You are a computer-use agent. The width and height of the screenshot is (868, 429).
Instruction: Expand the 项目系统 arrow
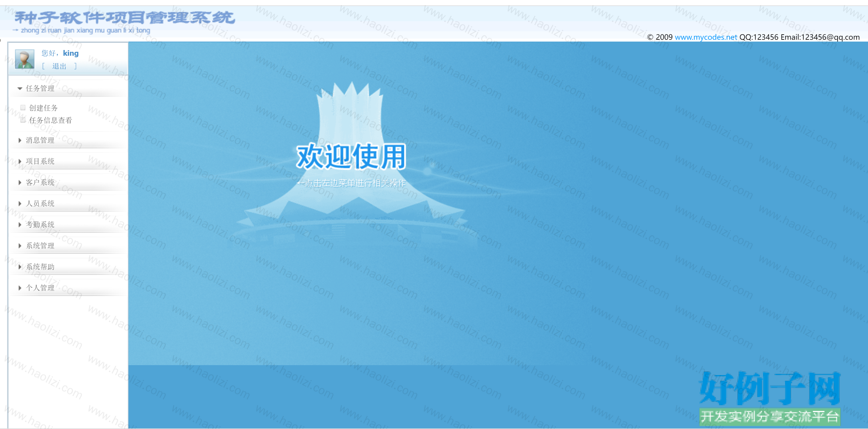20,161
